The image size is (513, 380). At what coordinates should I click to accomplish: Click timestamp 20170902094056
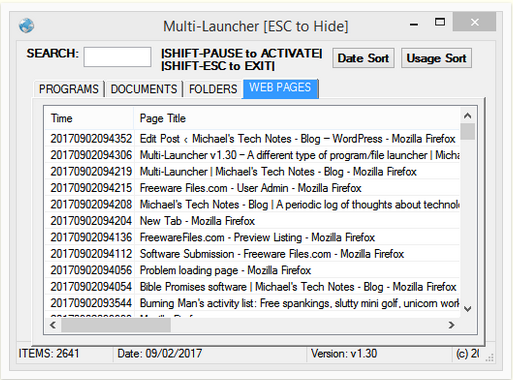[91, 270]
